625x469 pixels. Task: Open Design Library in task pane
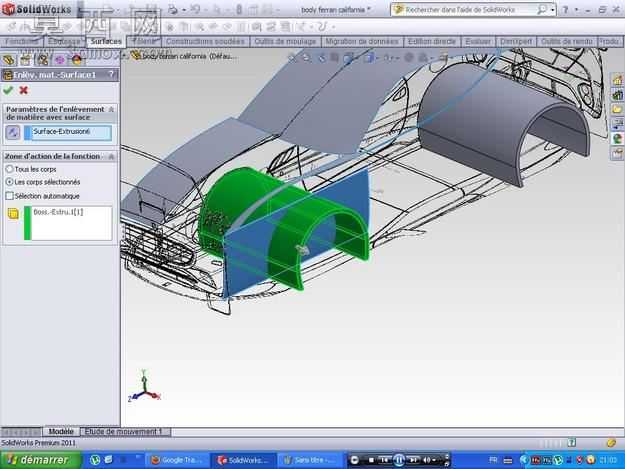point(617,95)
